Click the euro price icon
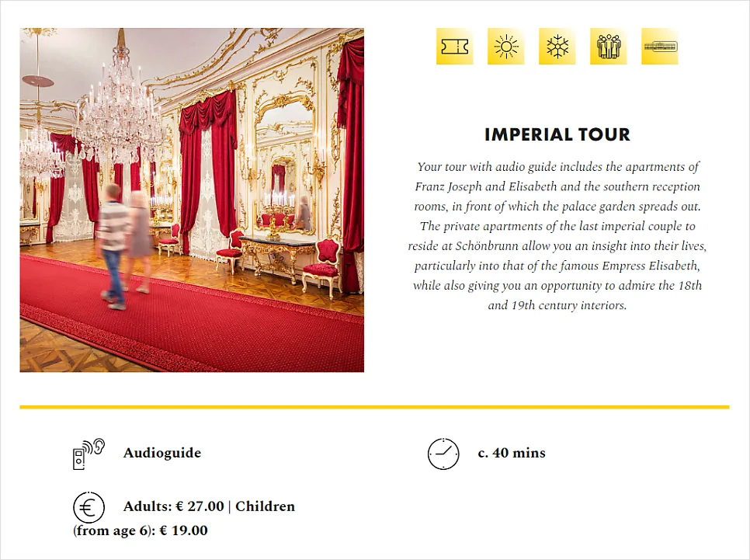 [x=89, y=507]
